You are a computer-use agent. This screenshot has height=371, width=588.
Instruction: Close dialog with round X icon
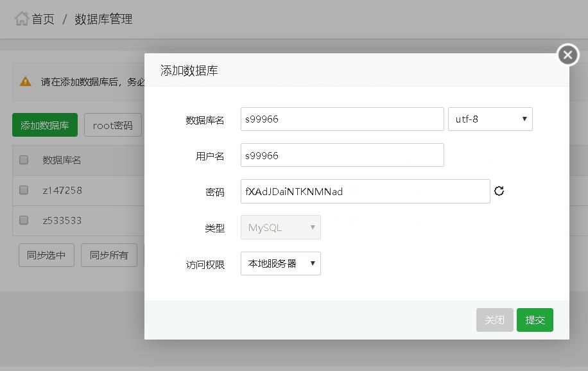(x=567, y=55)
